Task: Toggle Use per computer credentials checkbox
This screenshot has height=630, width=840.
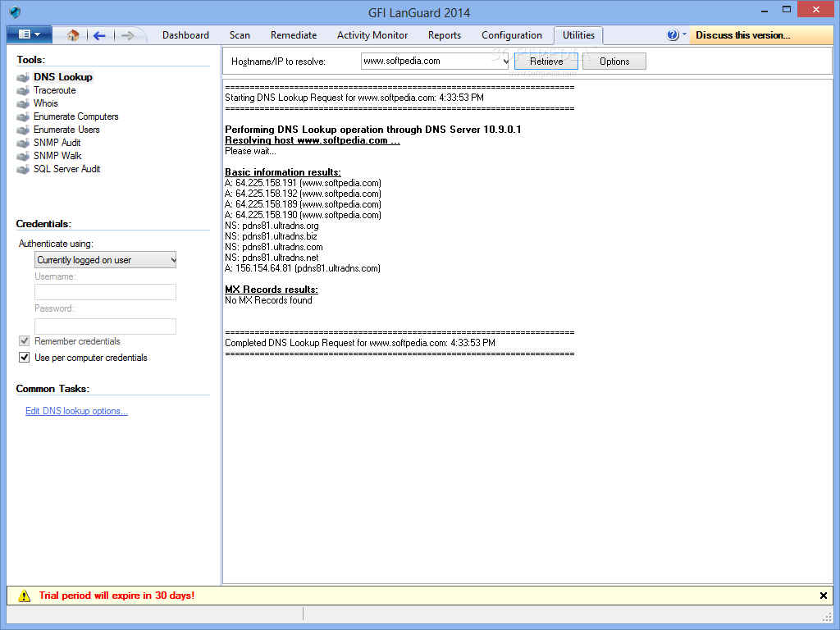Action: (24, 358)
